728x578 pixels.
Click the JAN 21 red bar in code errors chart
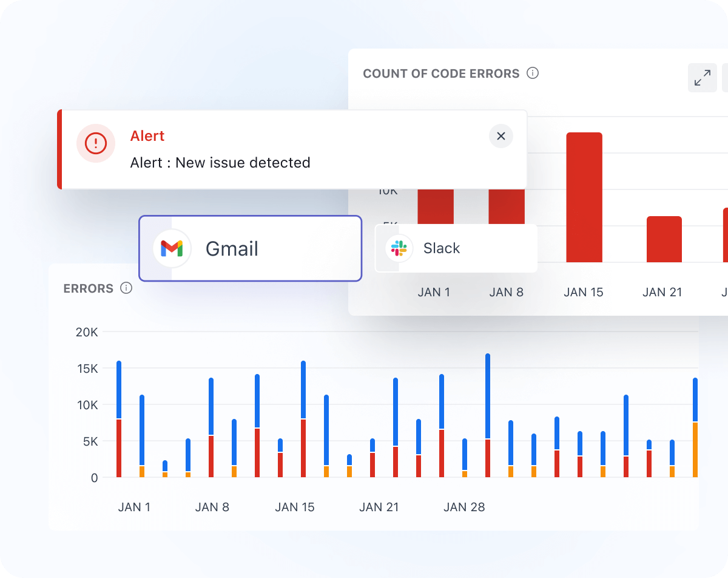point(664,239)
